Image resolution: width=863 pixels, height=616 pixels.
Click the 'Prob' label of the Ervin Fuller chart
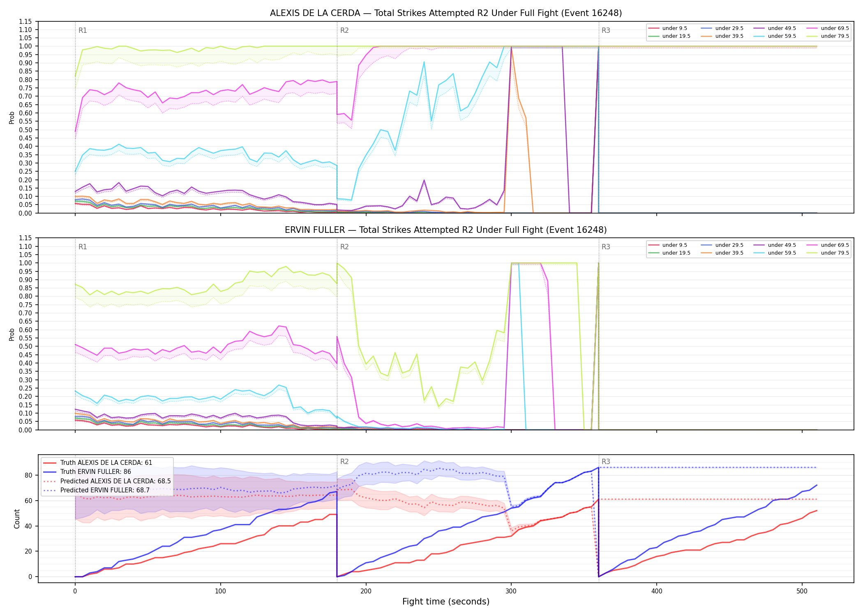(x=12, y=334)
